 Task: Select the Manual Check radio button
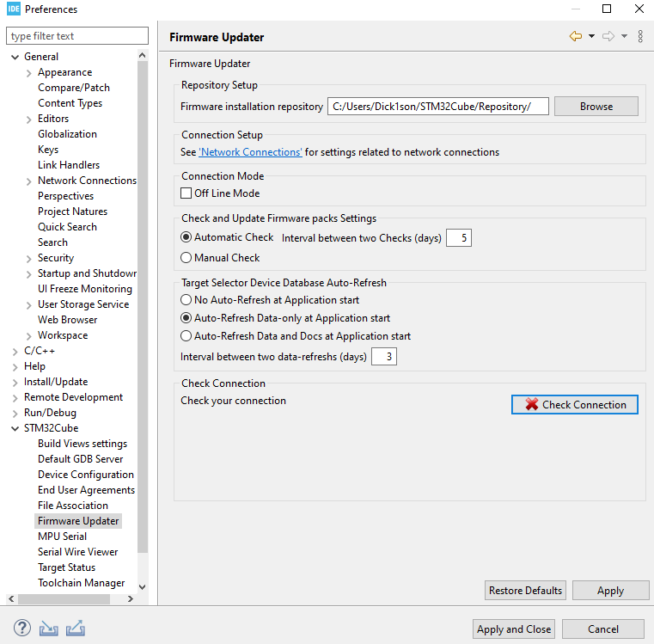pos(186,257)
